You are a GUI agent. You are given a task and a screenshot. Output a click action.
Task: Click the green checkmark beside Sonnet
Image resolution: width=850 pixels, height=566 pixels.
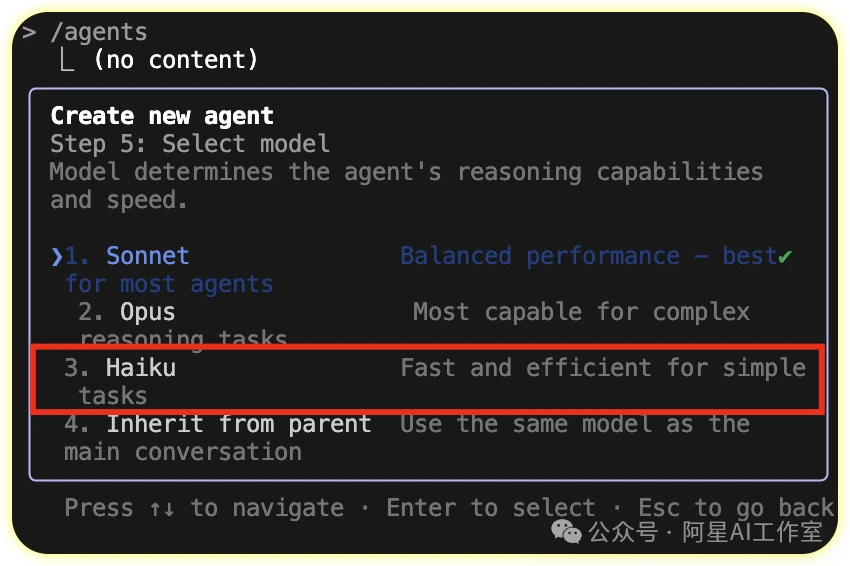(x=785, y=256)
